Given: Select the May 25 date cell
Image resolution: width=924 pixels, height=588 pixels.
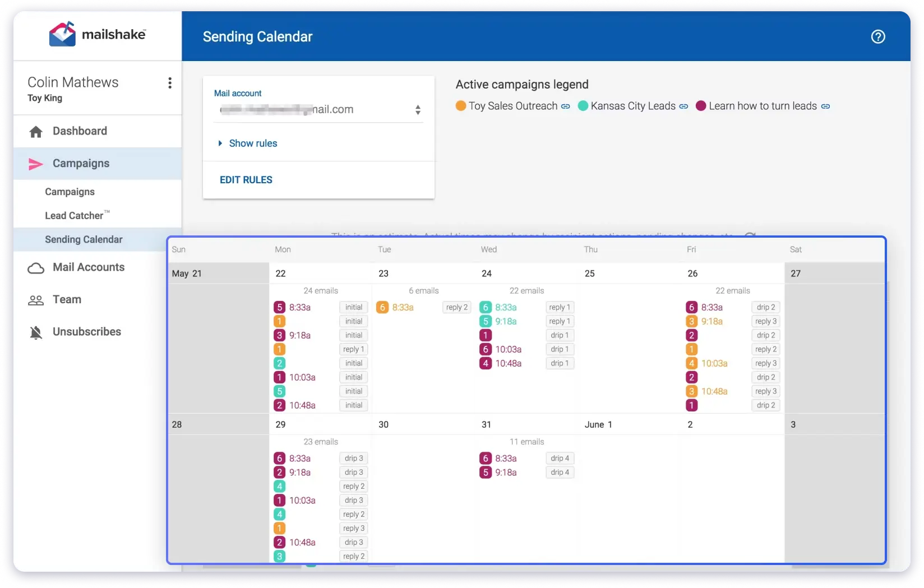Looking at the screenshot, I should (x=630, y=338).
